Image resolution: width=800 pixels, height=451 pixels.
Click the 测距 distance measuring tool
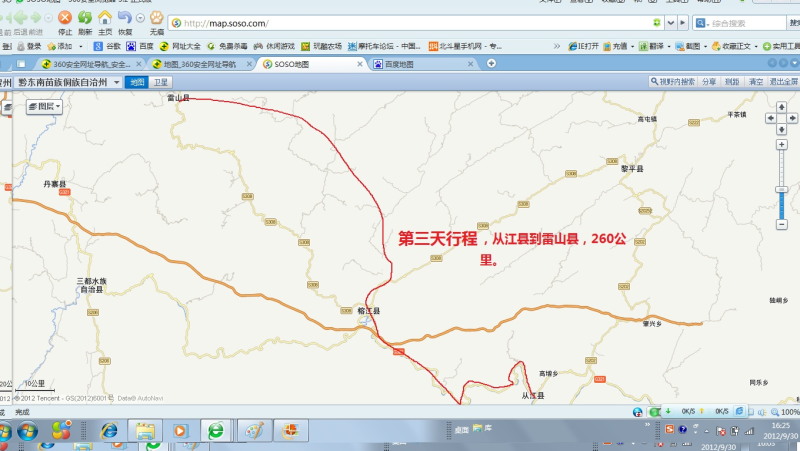[x=732, y=82]
